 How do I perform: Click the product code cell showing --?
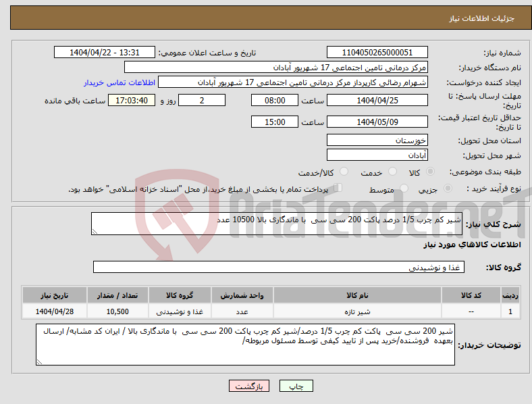[471, 311]
